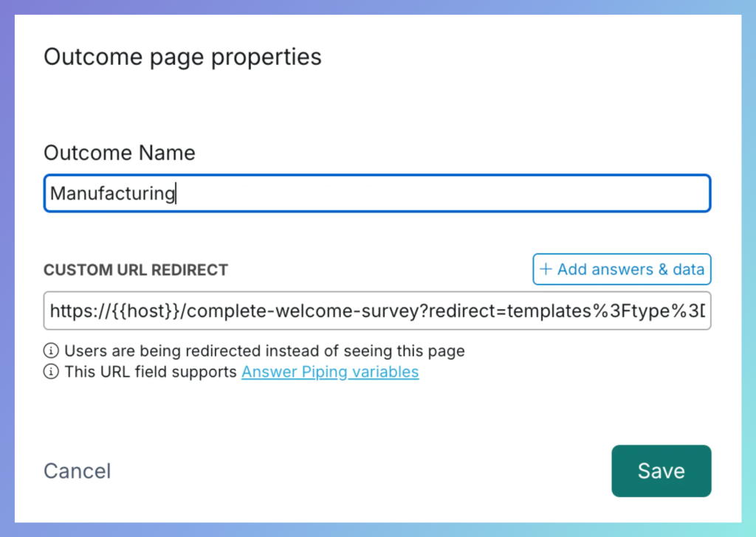
Task: Cancel the outcome page properties dialog
Action: tap(77, 471)
